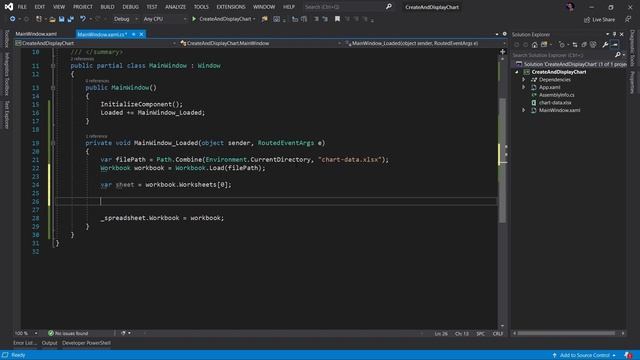
Task: Collapse the CreateAndDisplayChart project node
Action: click(517, 72)
